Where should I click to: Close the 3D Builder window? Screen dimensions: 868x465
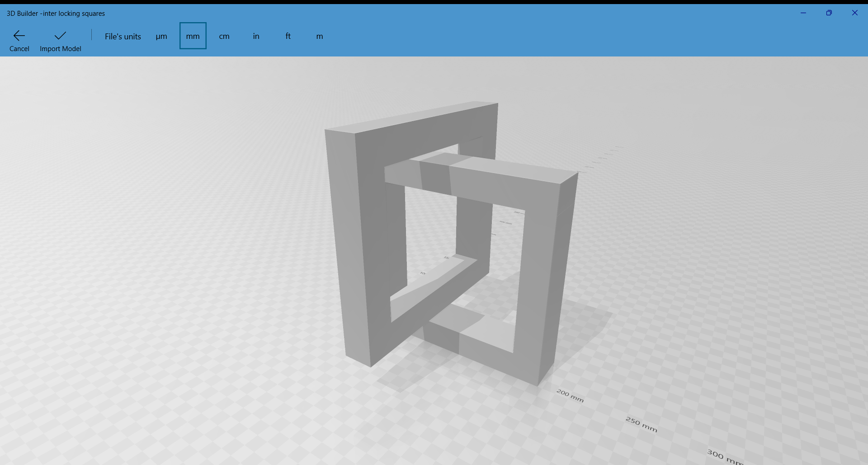[x=854, y=13]
